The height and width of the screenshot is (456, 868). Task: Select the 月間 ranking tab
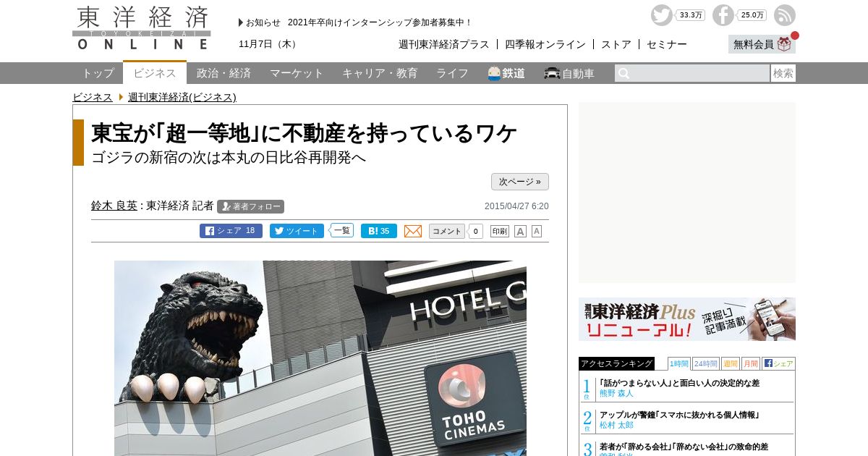(x=750, y=363)
